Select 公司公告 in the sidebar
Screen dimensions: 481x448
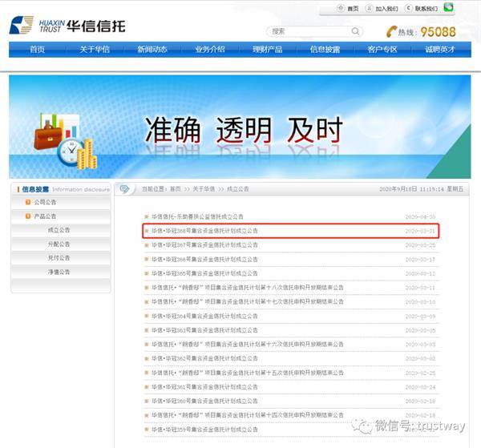pyautogui.click(x=45, y=202)
